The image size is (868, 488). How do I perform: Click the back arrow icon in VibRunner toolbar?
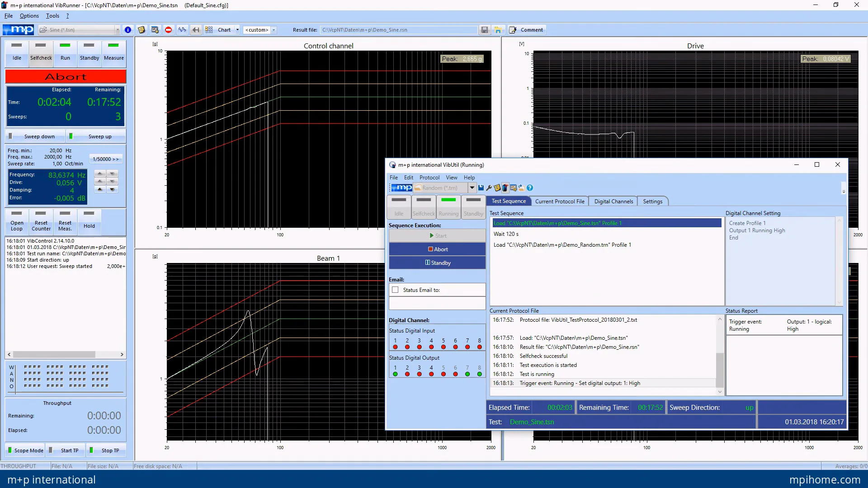pos(196,30)
